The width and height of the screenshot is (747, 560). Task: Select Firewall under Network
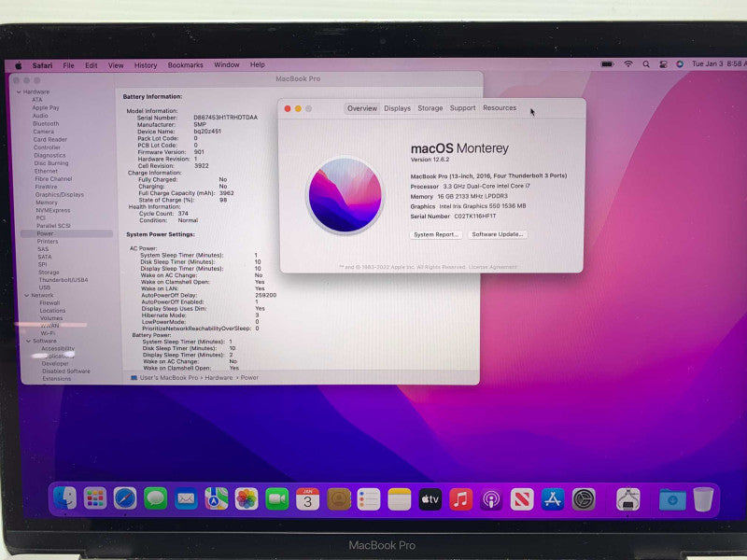(49, 302)
